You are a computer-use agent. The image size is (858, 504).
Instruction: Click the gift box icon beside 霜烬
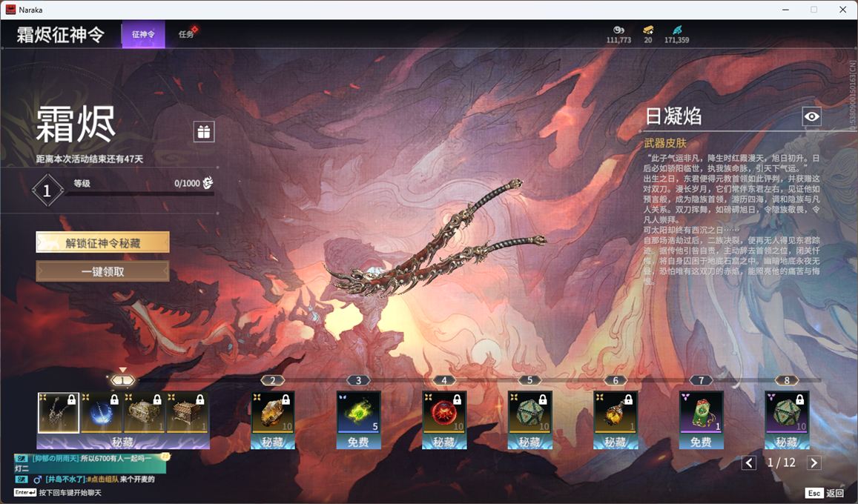pos(203,132)
